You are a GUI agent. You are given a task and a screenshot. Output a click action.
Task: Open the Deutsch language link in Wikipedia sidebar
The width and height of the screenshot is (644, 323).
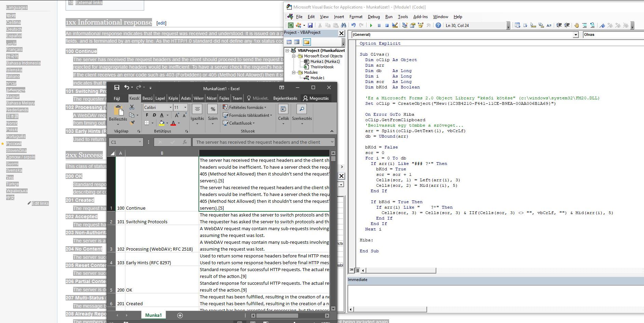[14, 29]
